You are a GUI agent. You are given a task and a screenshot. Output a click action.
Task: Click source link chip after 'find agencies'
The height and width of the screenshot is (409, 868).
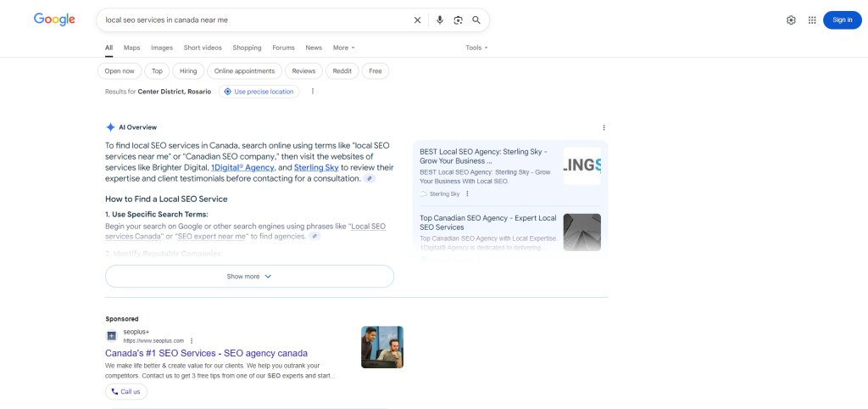click(315, 237)
